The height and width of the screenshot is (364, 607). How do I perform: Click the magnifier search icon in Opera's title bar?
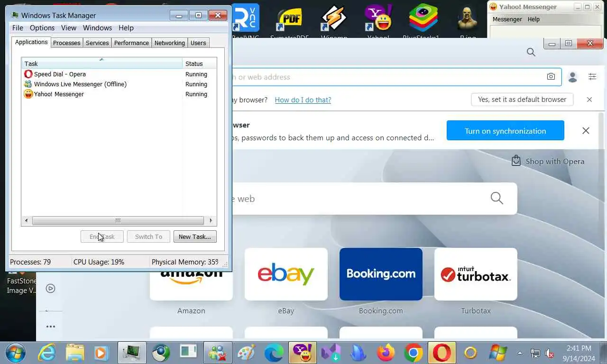coord(531,53)
